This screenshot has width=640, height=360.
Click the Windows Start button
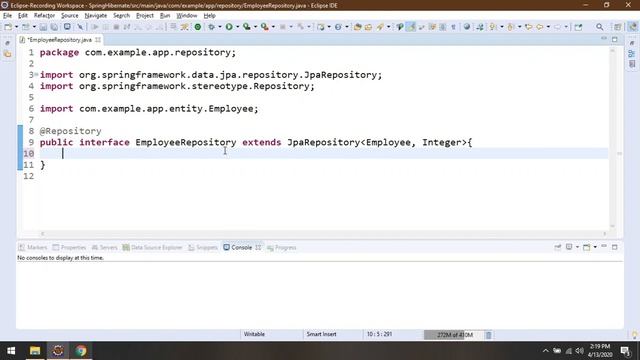11,351
